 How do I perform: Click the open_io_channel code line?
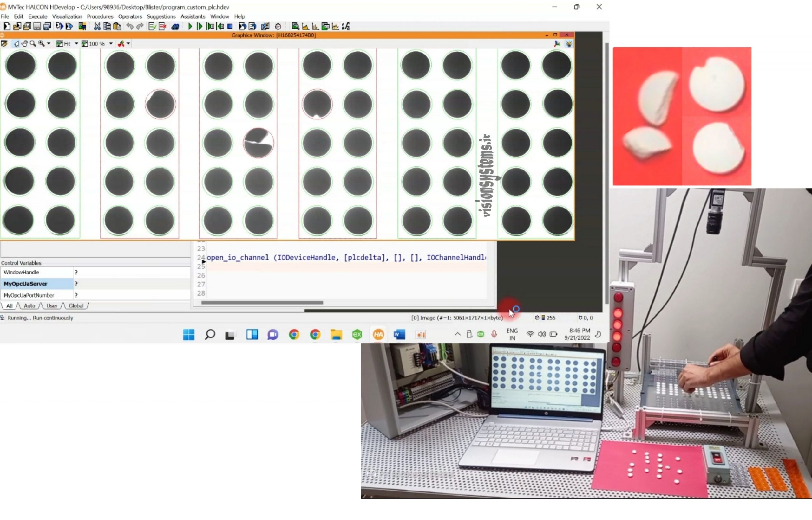coord(346,258)
